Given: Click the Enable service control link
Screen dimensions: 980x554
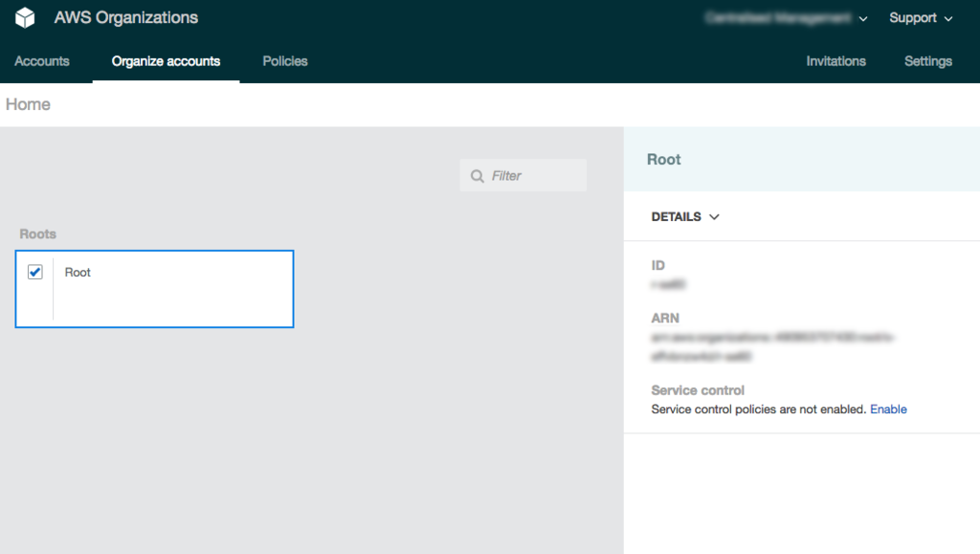Looking at the screenshot, I should coord(888,410).
